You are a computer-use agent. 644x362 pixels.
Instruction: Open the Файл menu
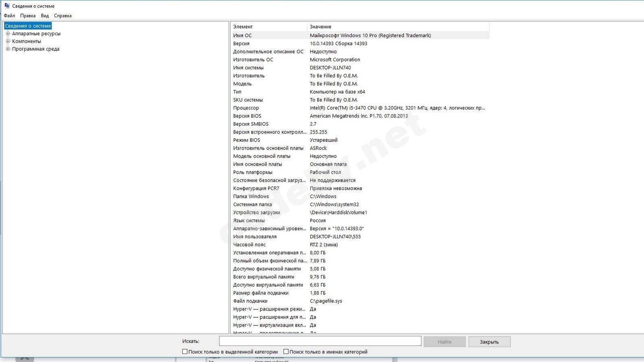(x=9, y=16)
